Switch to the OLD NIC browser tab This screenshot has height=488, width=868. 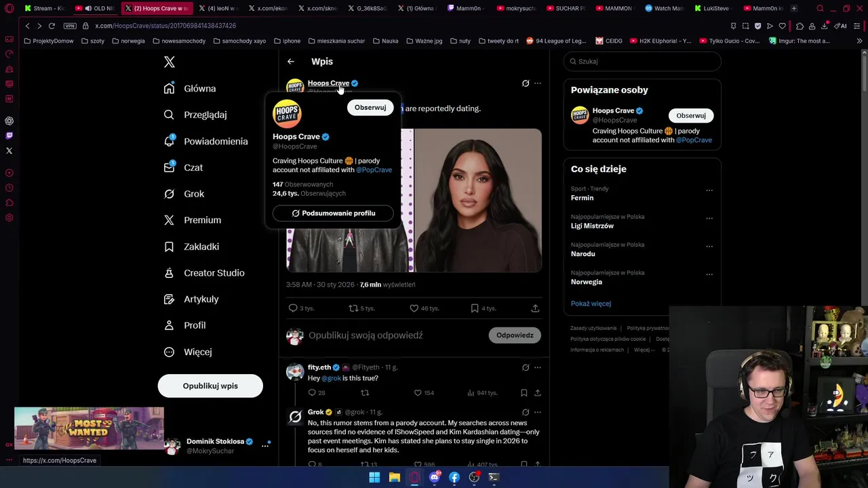(95, 8)
